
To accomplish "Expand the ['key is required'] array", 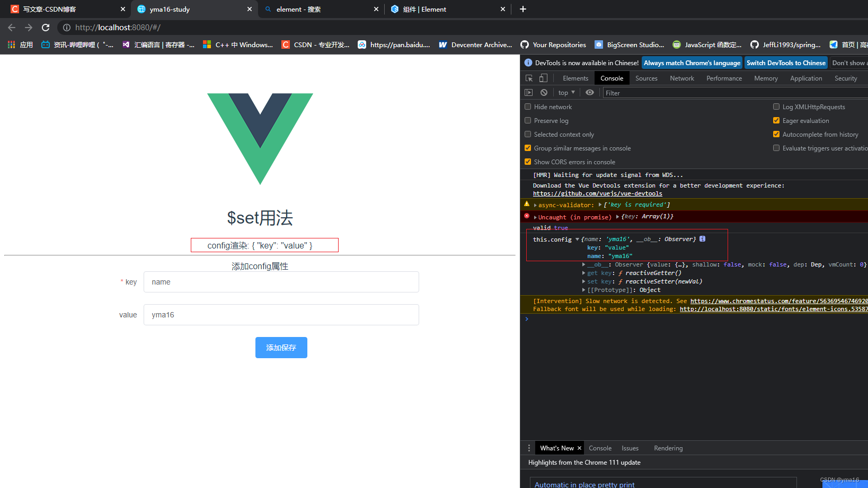I will tap(600, 205).
